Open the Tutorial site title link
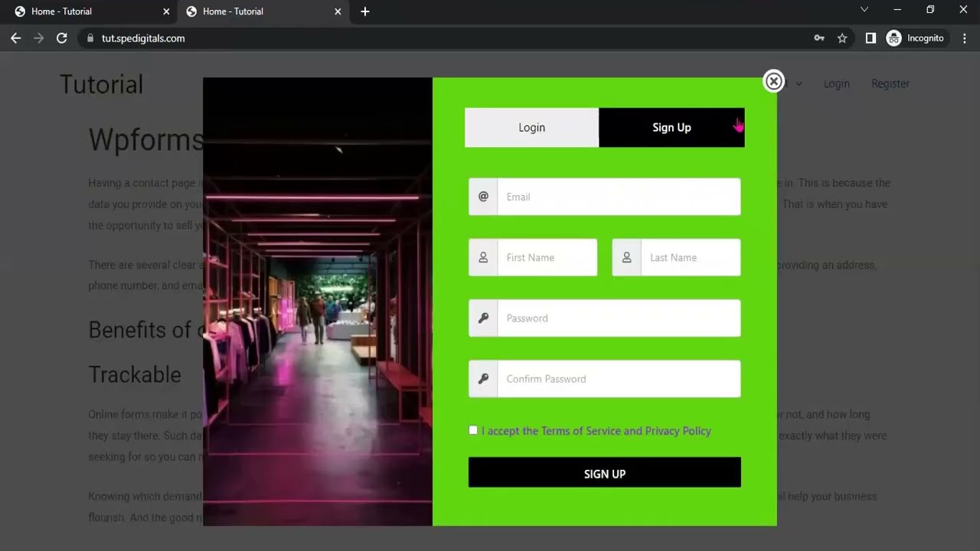This screenshot has width=980, height=551. coord(102,84)
